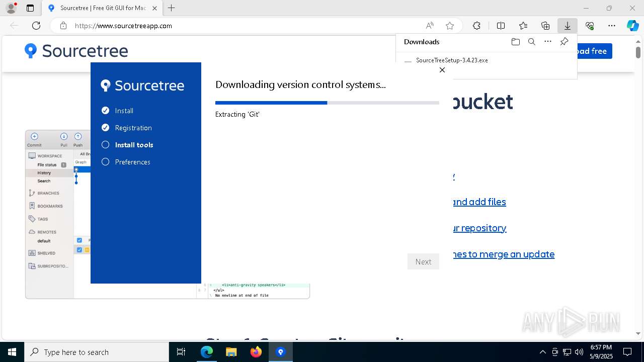Open the network tray icon

(x=567, y=352)
